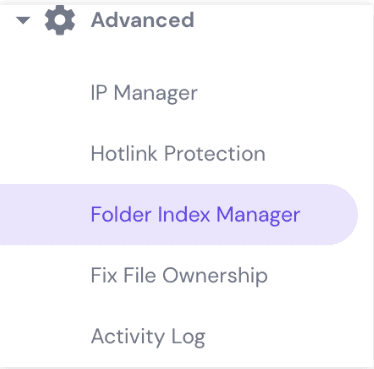The image size is (374, 369).
Task: Toggle the Advanced submenu with the caret
Action: click(23, 21)
